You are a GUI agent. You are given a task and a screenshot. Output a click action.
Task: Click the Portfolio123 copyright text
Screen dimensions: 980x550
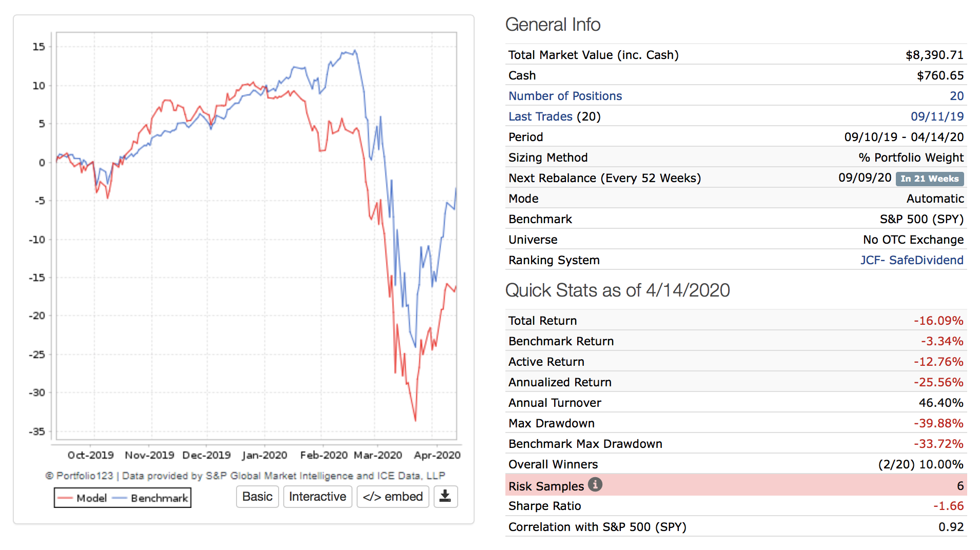pos(245,476)
